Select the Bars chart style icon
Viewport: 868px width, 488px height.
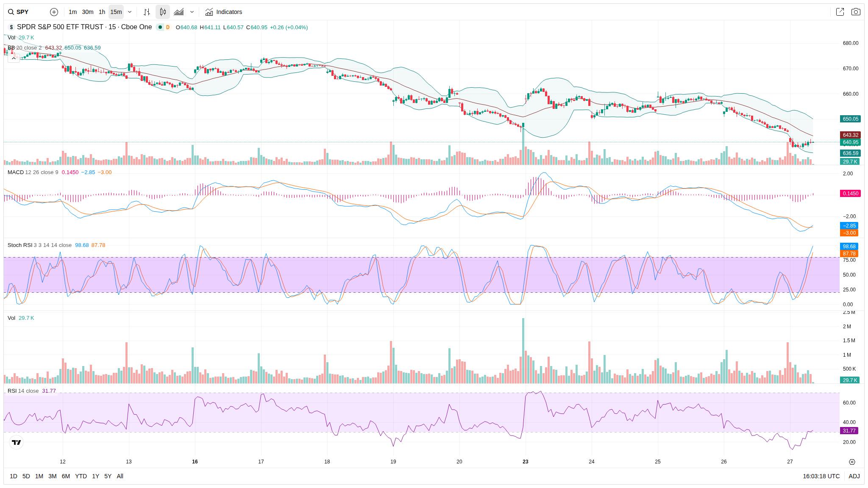147,12
